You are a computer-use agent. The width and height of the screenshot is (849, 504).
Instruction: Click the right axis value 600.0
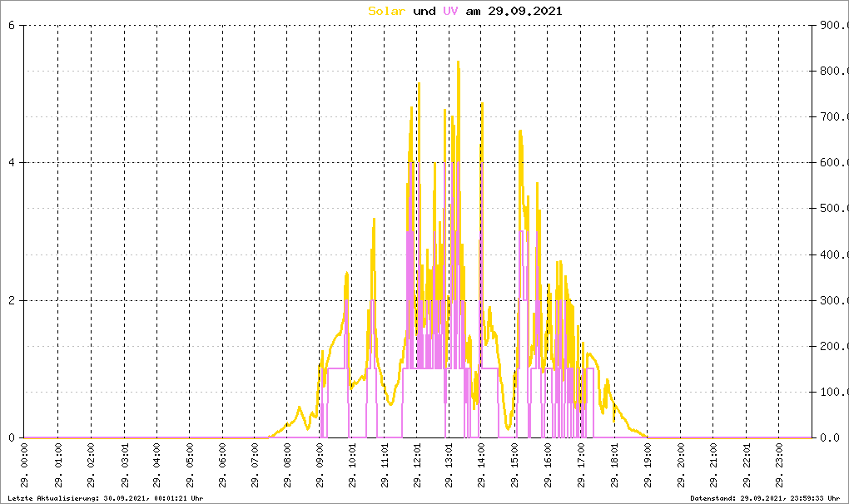click(x=830, y=162)
